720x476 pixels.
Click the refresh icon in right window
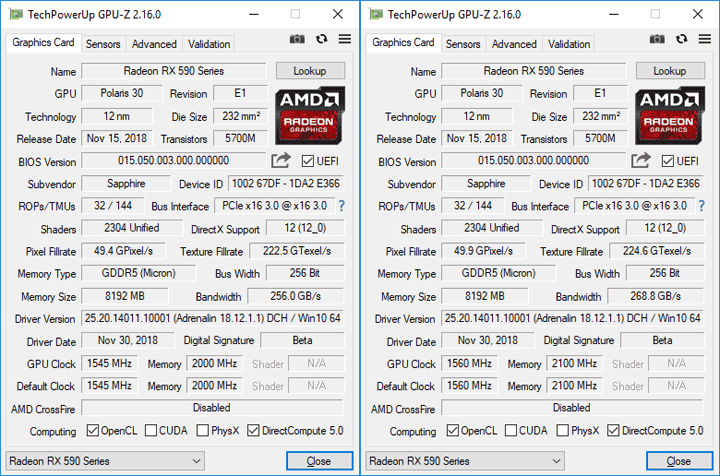click(x=681, y=39)
